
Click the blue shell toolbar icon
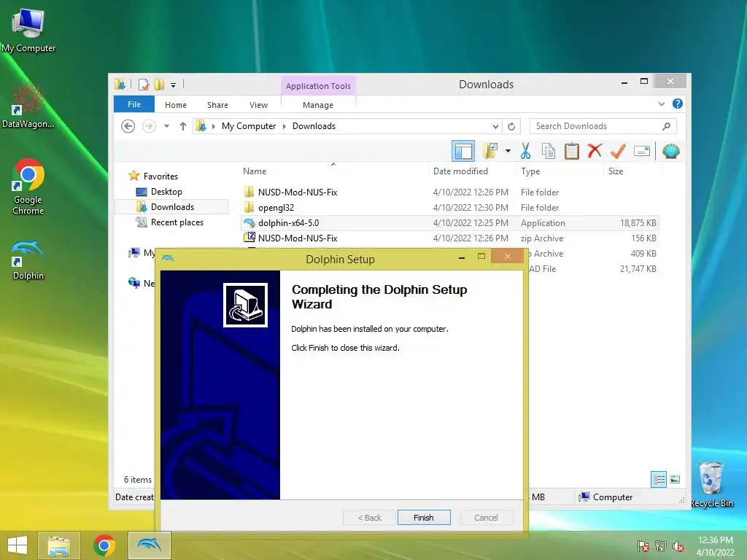(x=671, y=152)
